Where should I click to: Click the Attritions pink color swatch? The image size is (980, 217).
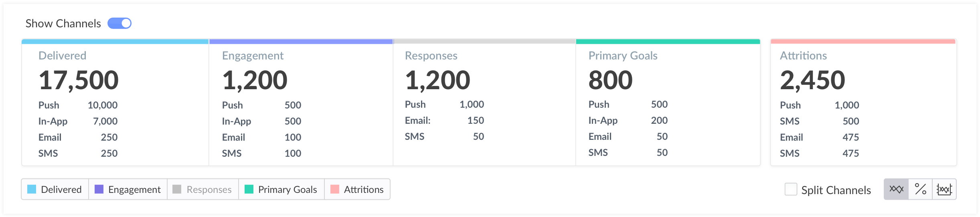[335, 189]
